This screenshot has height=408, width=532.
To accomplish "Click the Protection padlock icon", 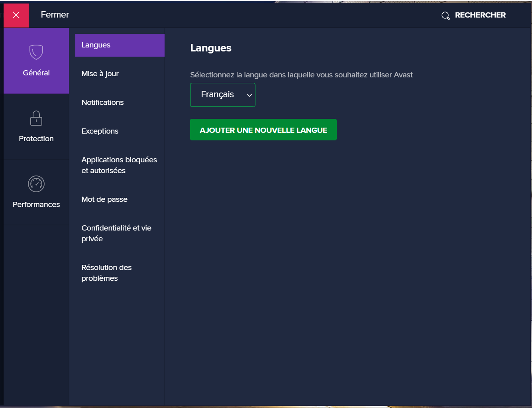I will click(36, 118).
